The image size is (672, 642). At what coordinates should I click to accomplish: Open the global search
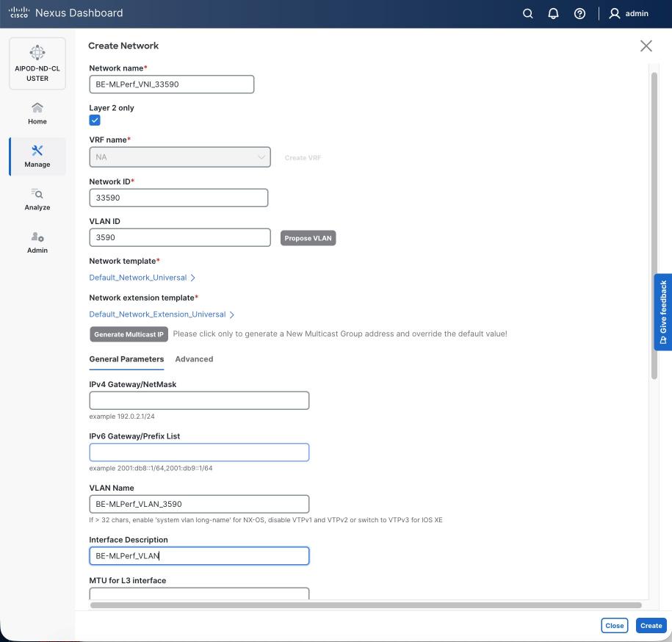(527, 13)
